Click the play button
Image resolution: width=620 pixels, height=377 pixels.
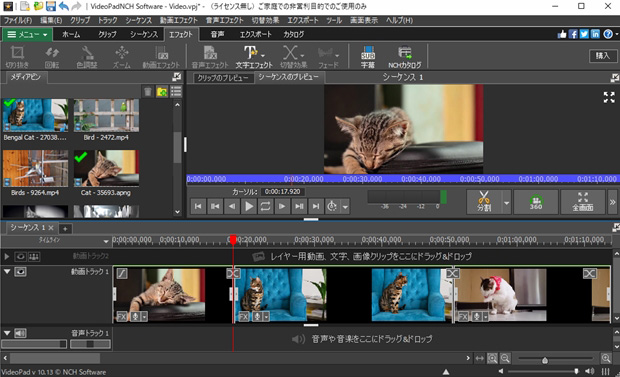pyautogui.click(x=249, y=206)
